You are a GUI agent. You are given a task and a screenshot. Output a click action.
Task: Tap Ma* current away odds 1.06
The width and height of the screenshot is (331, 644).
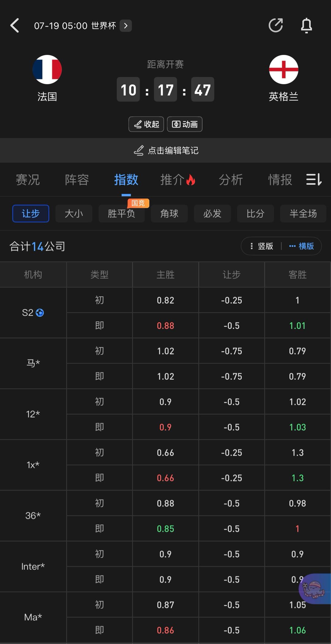(298, 630)
